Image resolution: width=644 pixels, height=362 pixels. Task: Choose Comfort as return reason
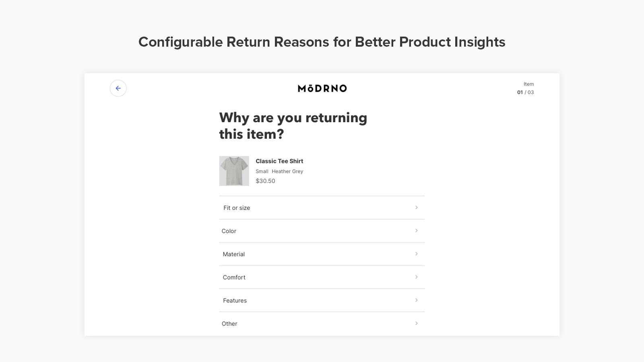point(234,277)
